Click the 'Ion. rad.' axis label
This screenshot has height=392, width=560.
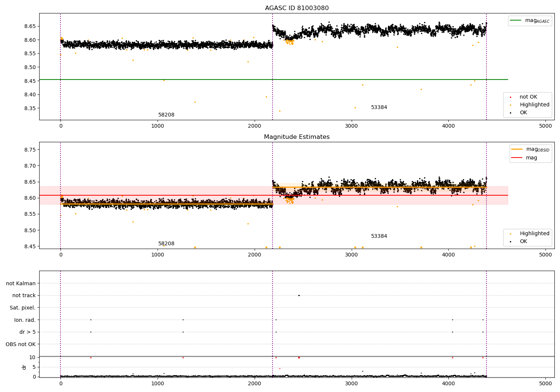(25, 320)
